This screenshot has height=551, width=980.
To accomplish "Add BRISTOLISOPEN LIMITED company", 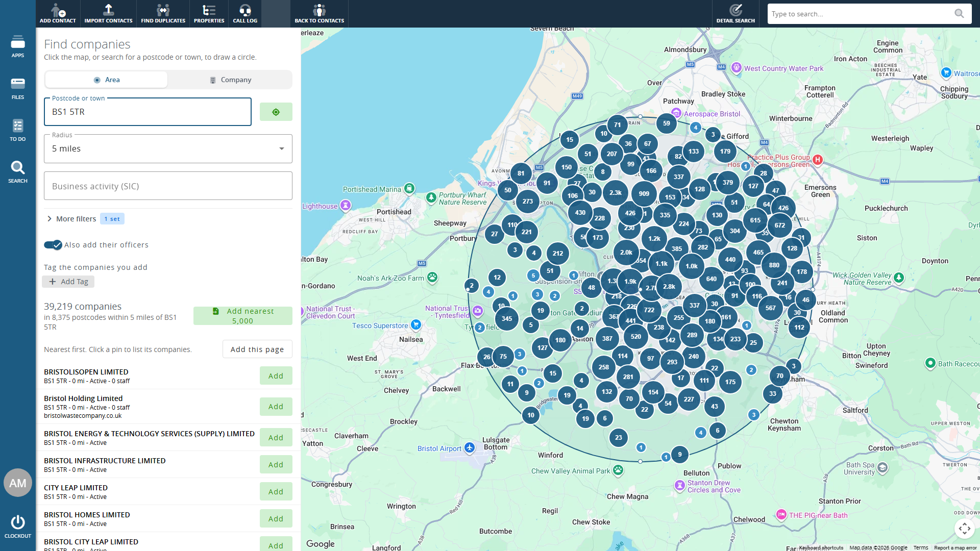I will (276, 376).
